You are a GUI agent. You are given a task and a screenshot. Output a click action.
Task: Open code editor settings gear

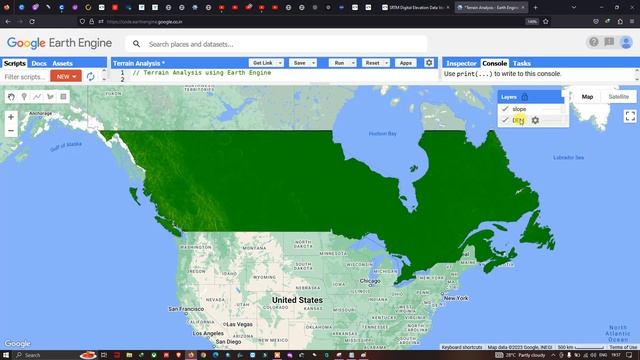[x=429, y=63]
